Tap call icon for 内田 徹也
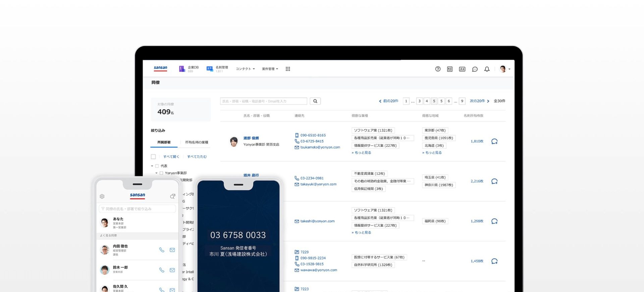The image size is (644, 292). [162, 250]
